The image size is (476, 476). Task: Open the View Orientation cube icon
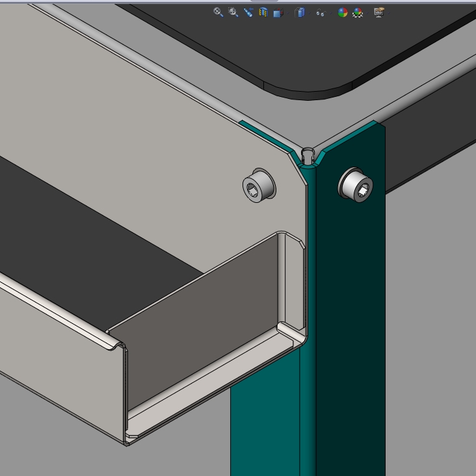(278, 13)
